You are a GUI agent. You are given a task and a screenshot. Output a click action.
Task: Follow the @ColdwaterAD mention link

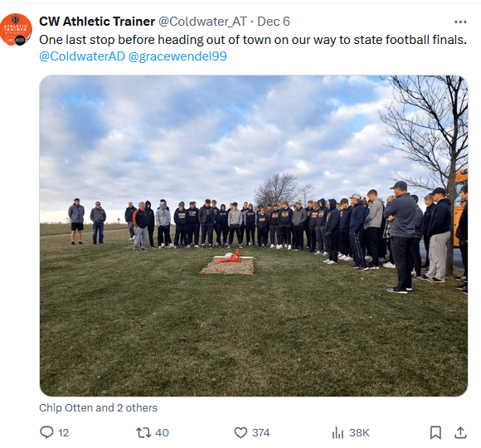click(82, 56)
